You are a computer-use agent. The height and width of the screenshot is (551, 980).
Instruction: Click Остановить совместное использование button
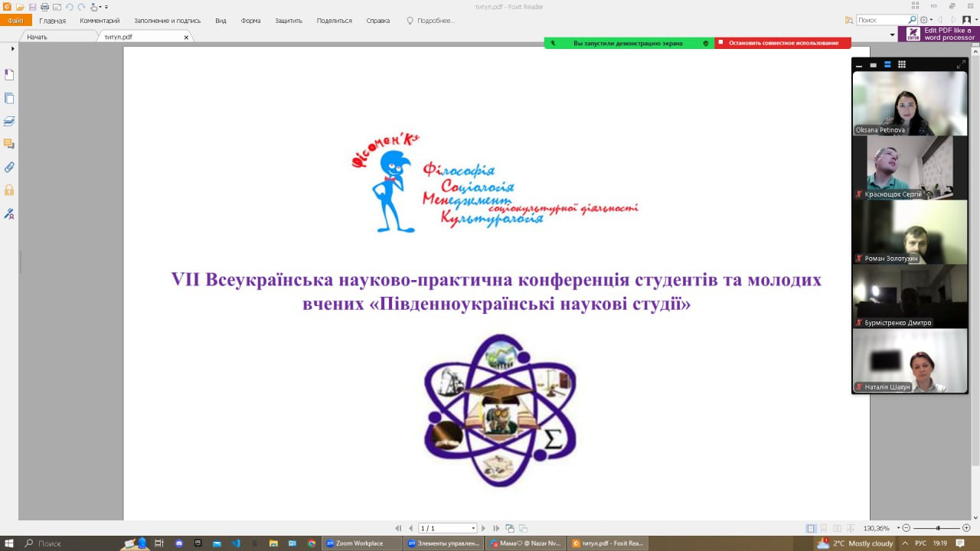782,44
